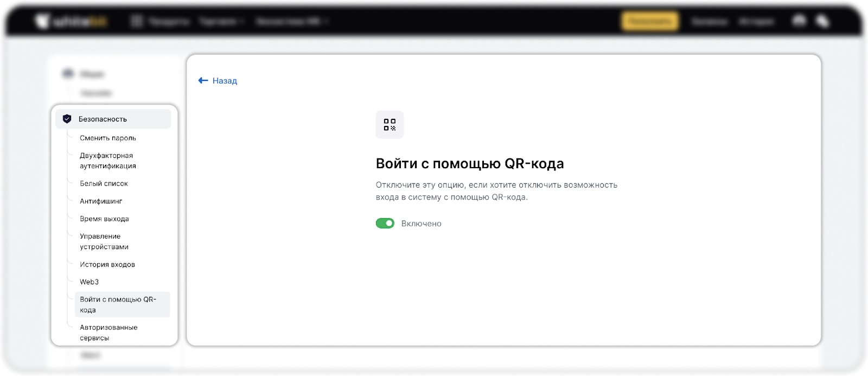This screenshot has width=868, height=376.
Task: Open Управление устройствами page
Action: point(104,241)
